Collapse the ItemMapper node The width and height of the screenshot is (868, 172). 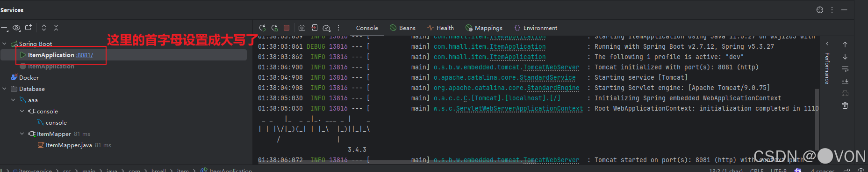point(22,134)
